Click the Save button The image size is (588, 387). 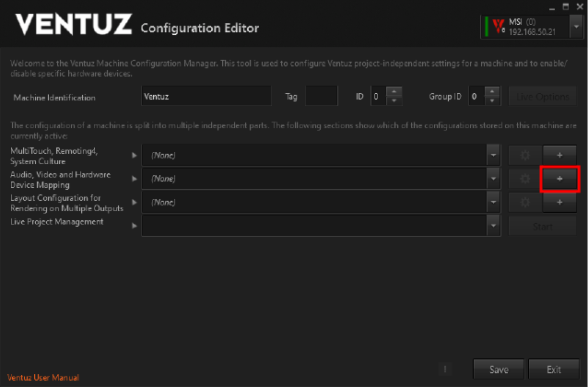click(499, 369)
